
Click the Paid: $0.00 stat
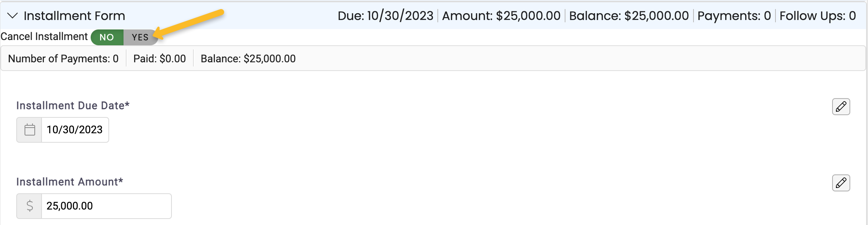159,59
